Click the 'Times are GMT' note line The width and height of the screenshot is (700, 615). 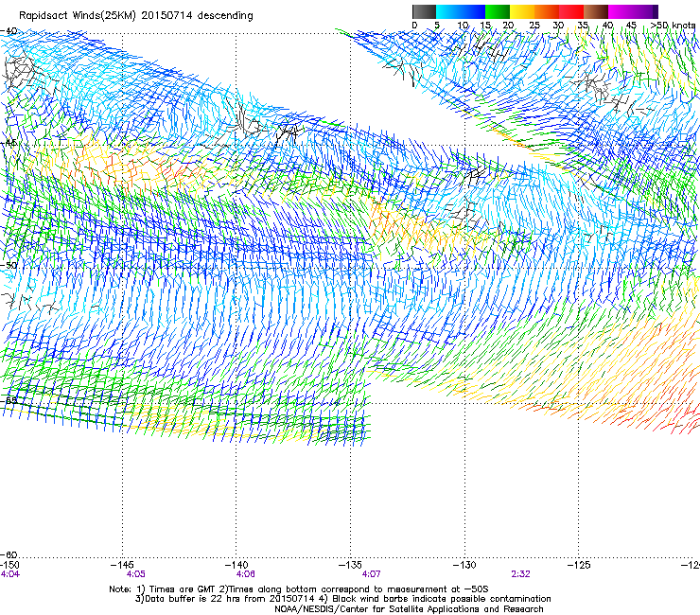click(x=299, y=589)
